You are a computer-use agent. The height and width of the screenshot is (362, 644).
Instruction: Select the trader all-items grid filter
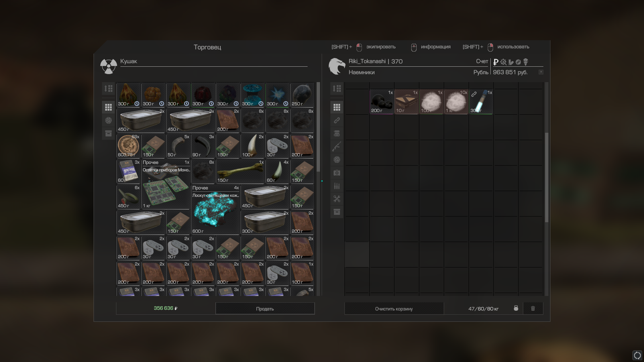click(108, 107)
